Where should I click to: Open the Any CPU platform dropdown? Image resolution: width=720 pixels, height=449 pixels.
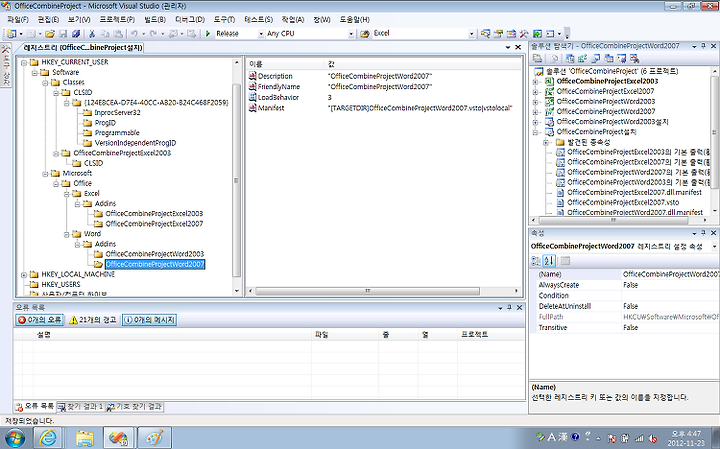click(351, 34)
